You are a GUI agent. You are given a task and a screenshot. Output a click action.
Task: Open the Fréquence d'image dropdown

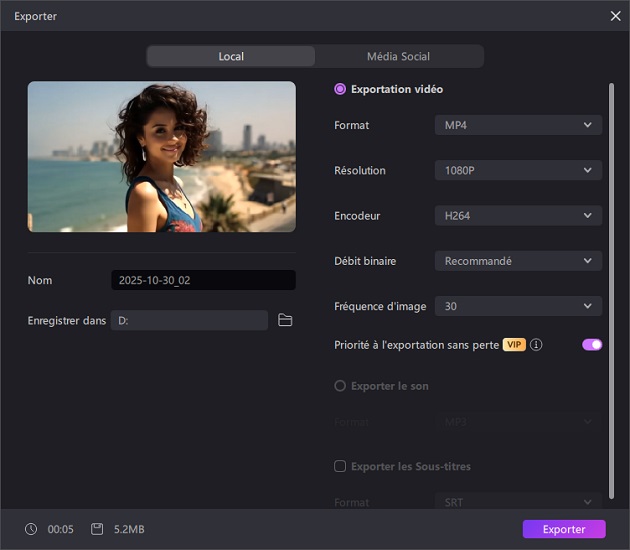pyautogui.click(x=518, y=306)
